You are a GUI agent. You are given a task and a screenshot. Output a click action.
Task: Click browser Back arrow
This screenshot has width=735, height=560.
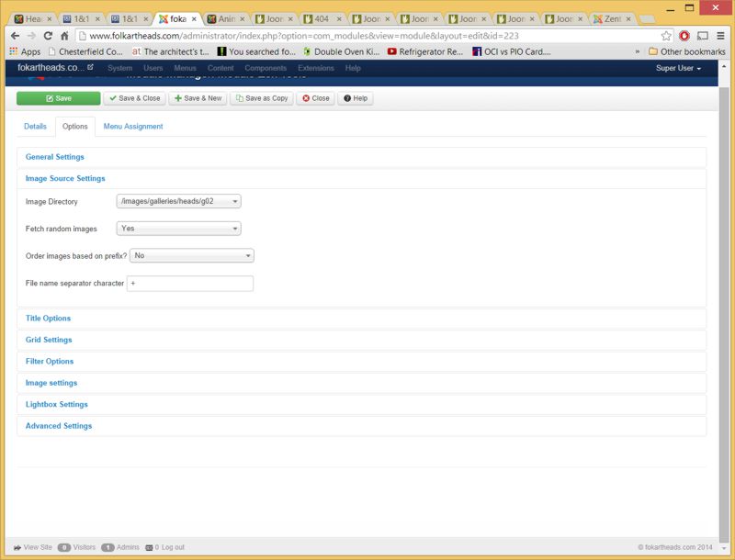click(x=15, y=36)
